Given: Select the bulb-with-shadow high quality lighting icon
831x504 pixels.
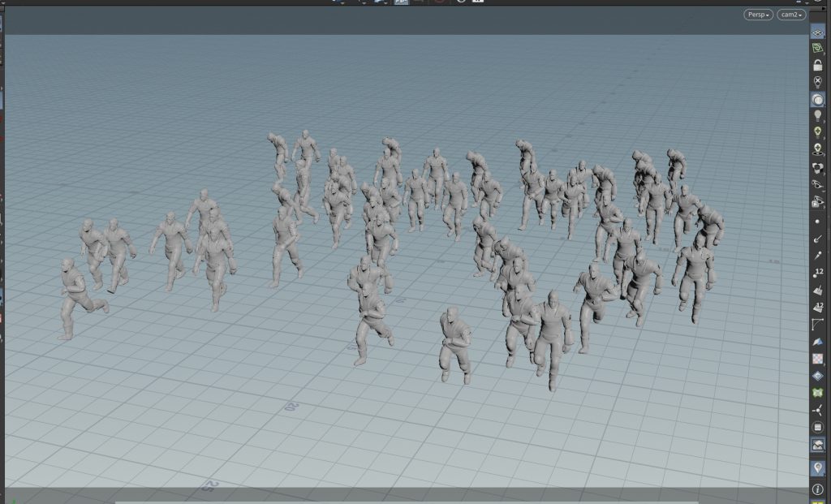Looking at the screenshot, I should pos(818,149).
